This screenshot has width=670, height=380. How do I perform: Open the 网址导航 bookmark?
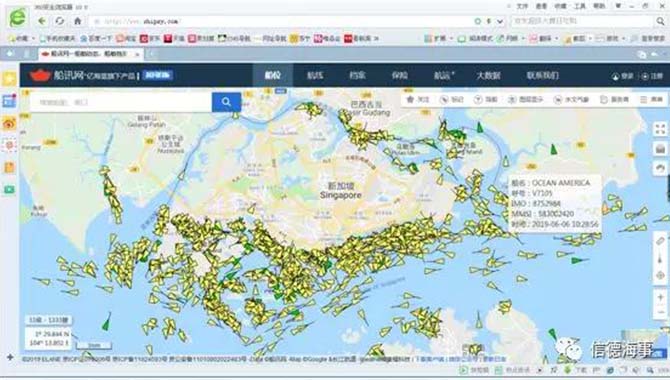point(270,38)
